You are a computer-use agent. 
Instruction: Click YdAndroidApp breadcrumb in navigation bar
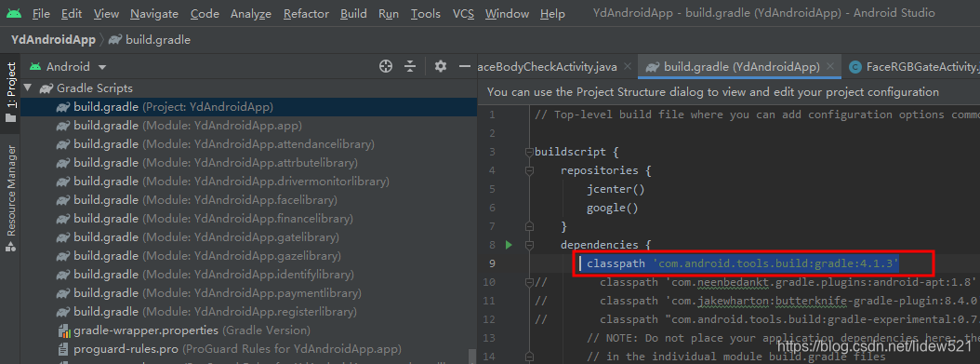coord(53,39)
